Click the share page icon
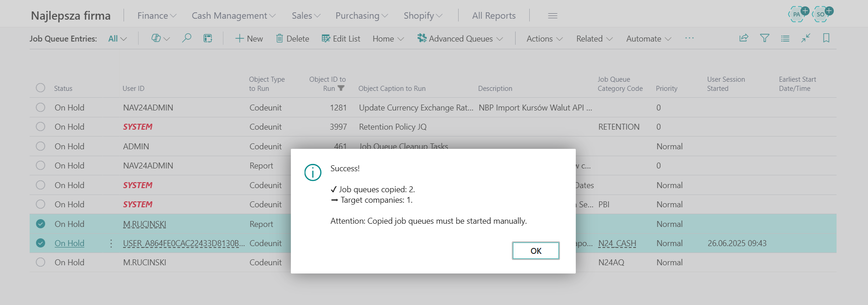 click(x=744, y=38)
